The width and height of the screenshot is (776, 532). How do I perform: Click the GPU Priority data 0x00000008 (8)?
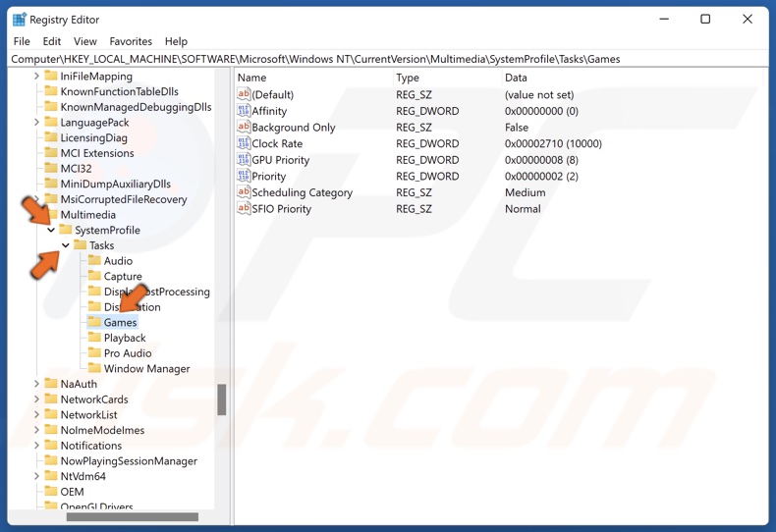[541, 160]
